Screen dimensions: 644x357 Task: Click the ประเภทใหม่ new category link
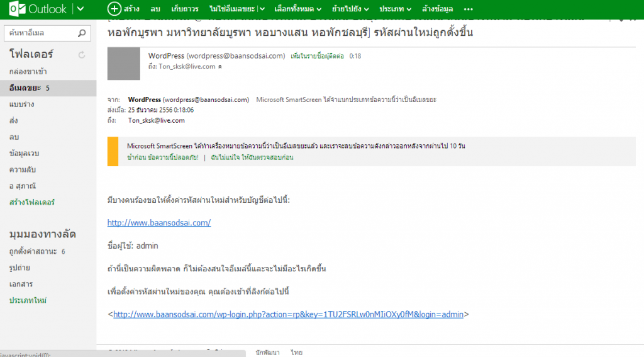(28, 300)
